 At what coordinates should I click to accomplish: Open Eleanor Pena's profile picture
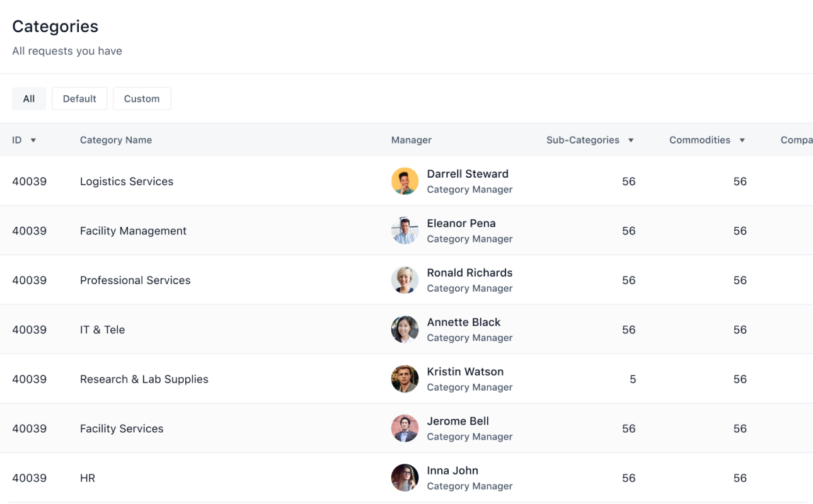405,231
